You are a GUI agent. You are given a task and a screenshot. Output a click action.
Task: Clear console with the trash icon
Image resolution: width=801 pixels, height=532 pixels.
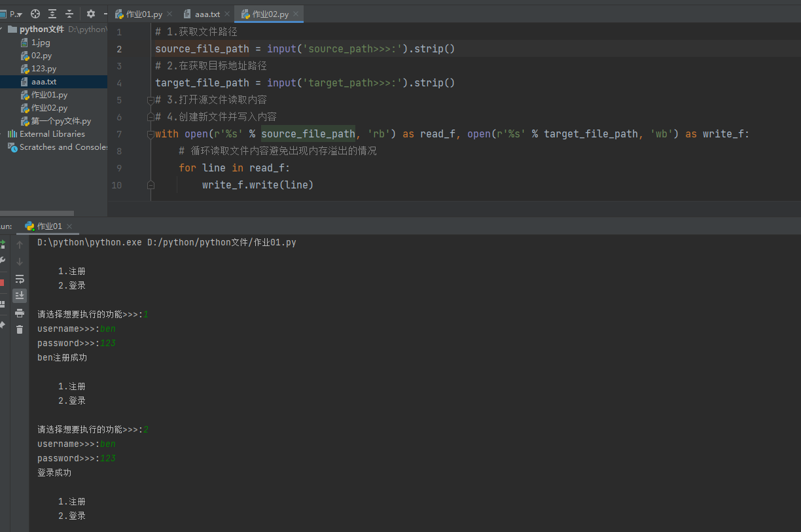[20, 330]
